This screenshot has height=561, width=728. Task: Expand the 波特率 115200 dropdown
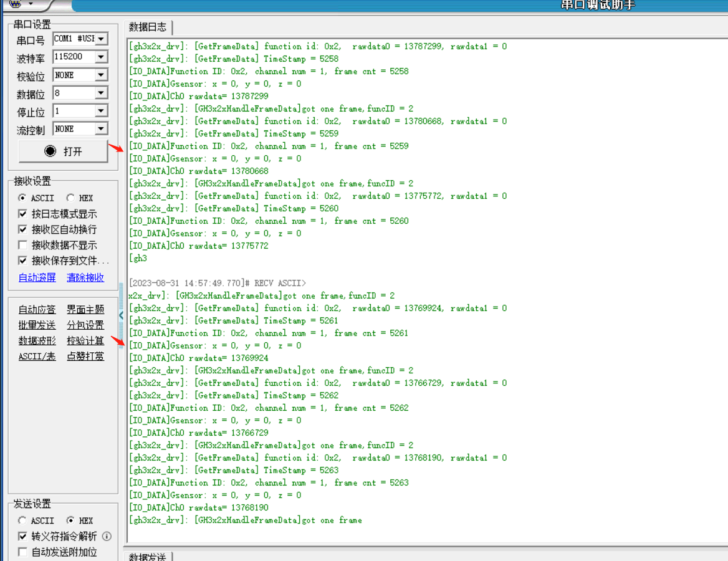pyautogui.click(x=101, y=57)
